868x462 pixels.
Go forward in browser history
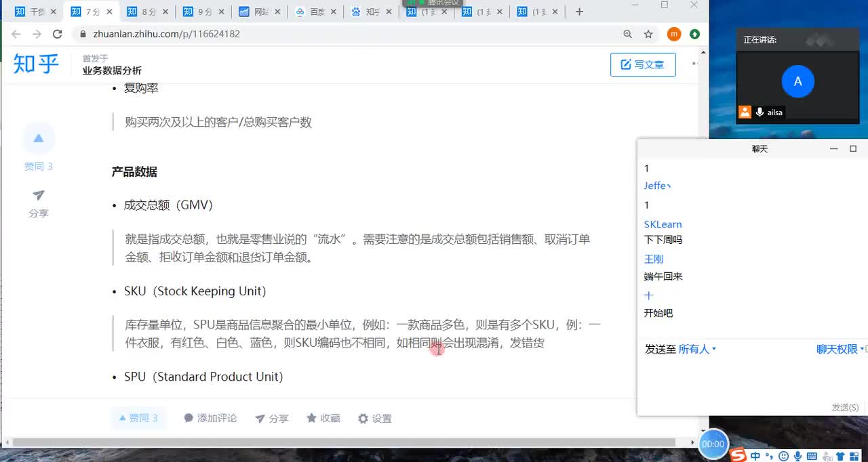tap(37, 34)
